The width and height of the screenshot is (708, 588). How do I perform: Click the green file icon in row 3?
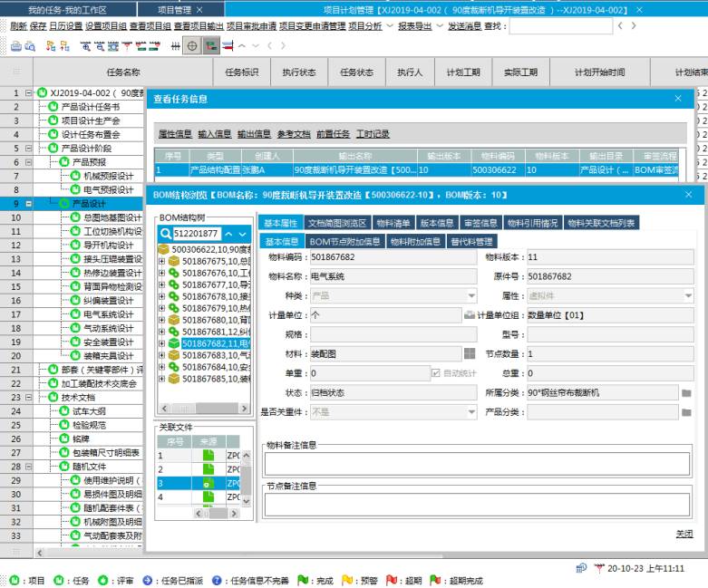point(209,485)
